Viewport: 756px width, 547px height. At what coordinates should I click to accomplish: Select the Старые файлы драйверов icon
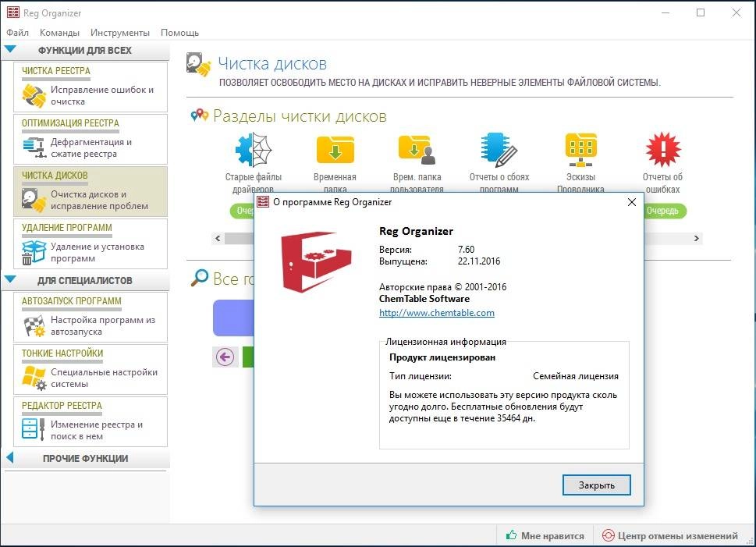click(253, 150)
